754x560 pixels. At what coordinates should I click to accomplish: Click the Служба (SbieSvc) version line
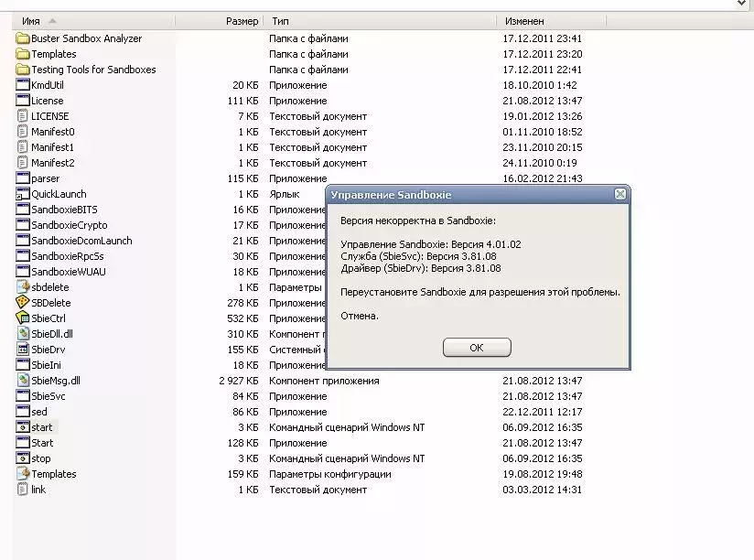[418, 256]
